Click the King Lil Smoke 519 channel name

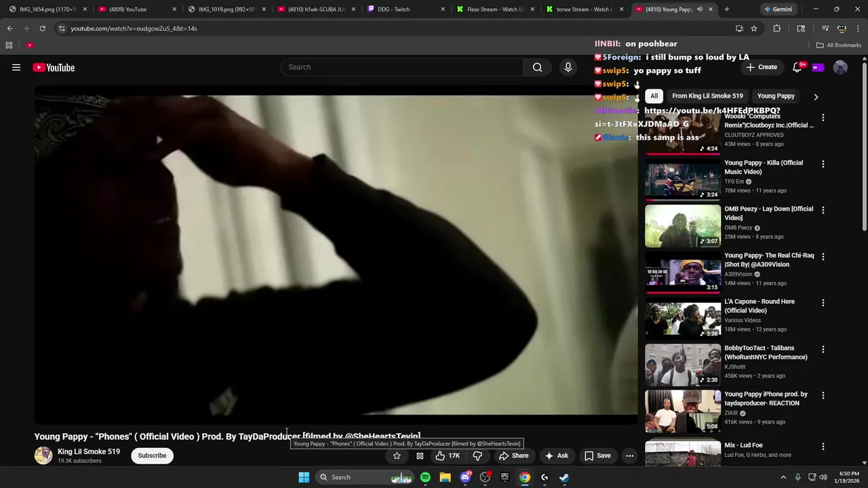(89, 451)
